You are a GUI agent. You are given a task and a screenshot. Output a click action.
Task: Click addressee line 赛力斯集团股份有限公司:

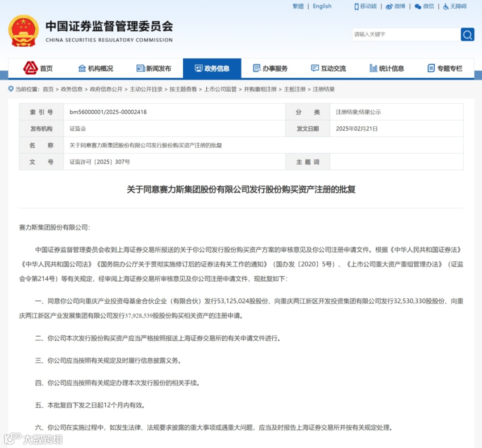click(x=54, y=227)
